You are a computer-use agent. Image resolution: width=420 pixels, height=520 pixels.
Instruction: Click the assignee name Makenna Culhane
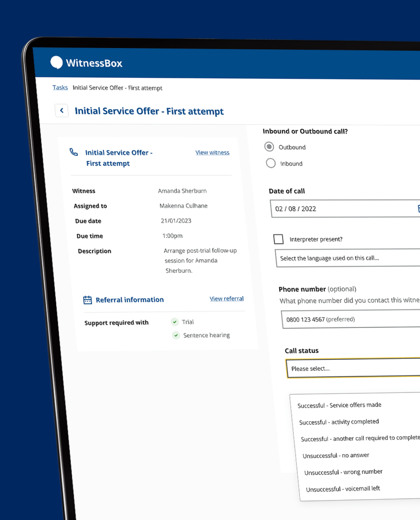tap(183, 206)
